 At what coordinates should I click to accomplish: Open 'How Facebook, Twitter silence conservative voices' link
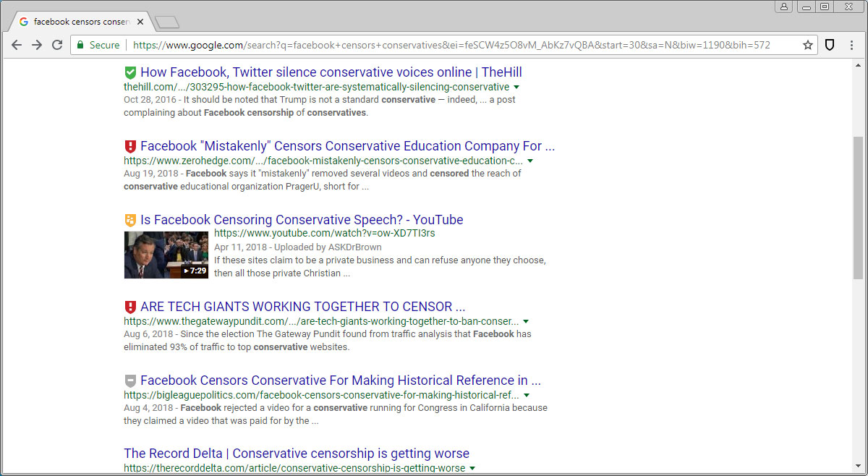331,72
